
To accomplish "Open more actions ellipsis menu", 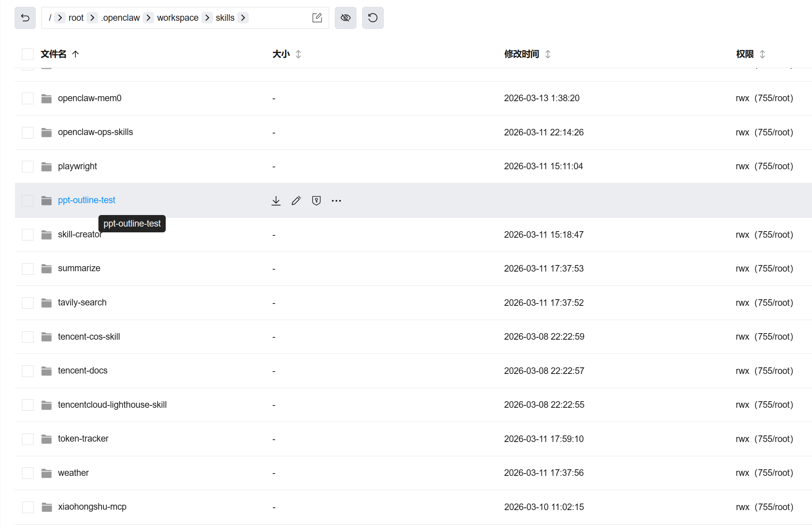I will pos(336,201).
